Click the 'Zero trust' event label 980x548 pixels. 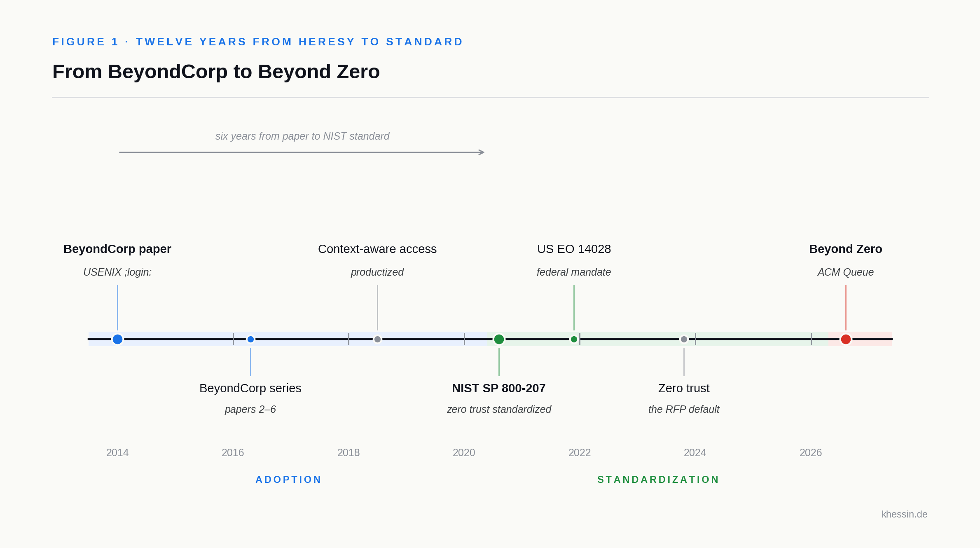coord(684,388)
